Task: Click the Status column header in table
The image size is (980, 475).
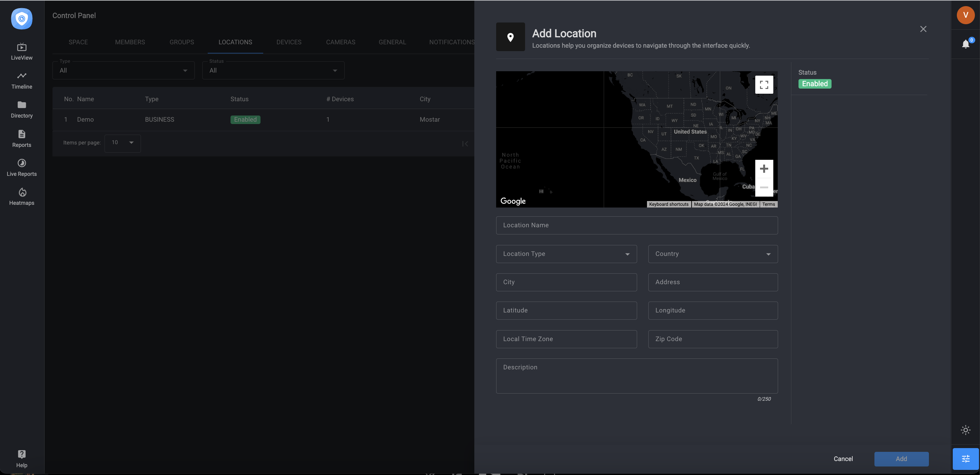Action: 239,99
